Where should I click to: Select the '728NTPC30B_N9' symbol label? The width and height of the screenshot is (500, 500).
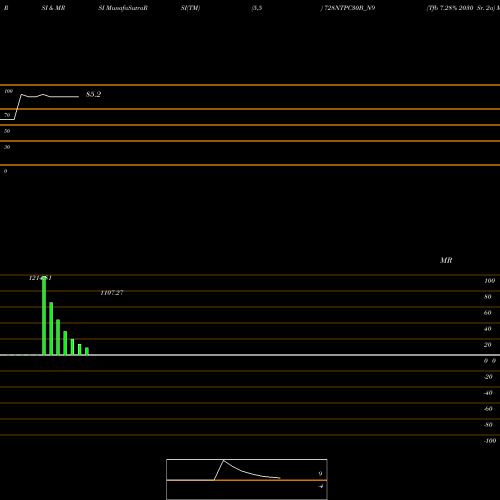pyautogui.click(x=349, y=8)
